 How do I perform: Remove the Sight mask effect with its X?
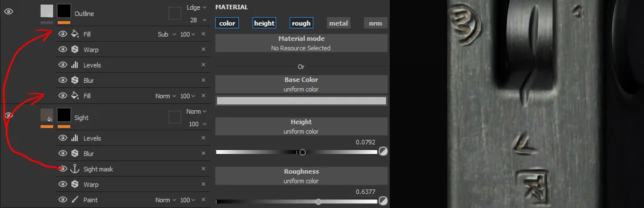coord(203,169)
